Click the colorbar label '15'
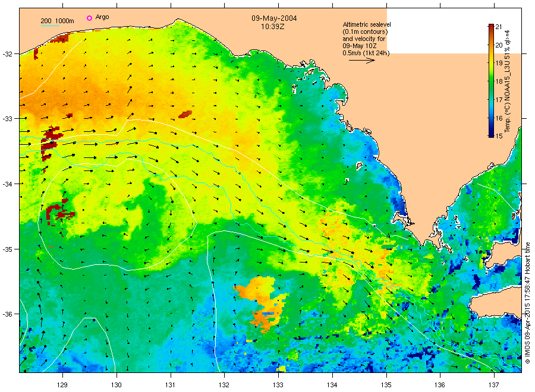The height and width of the screenshot is (392, 535). (x=499, y=136)
